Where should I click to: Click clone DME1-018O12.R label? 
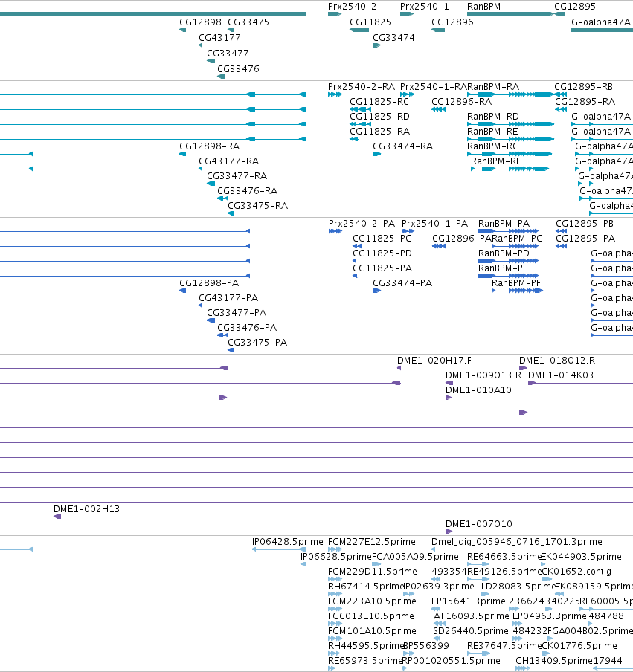point(556,361)
